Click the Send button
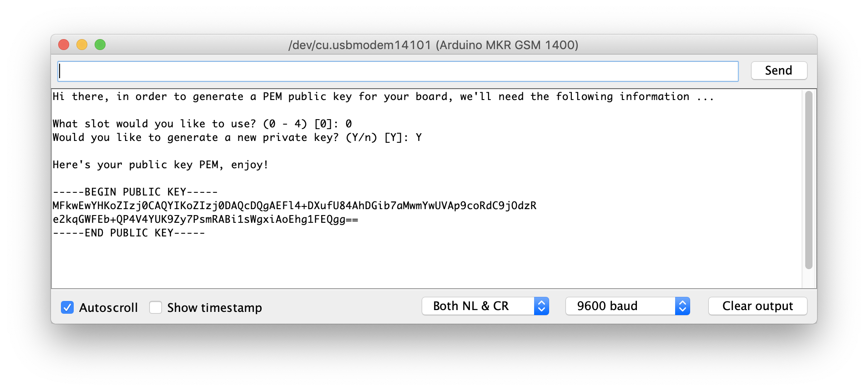The height and width of the screenshot is (391, 868). (778, 70)
